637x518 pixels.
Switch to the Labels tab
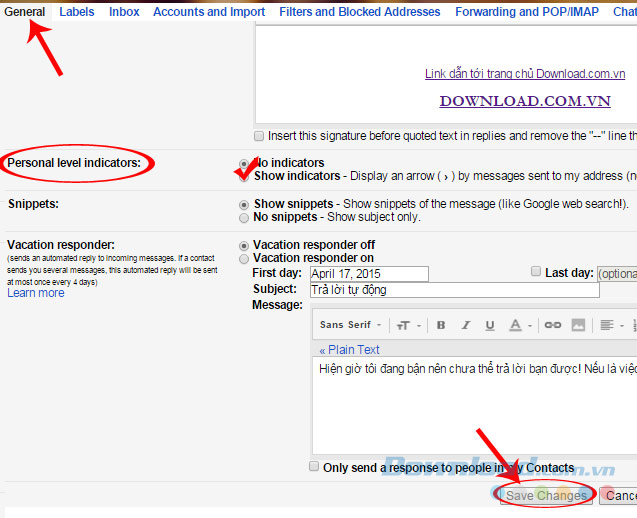pyautogui.click(x=76, y=12)
